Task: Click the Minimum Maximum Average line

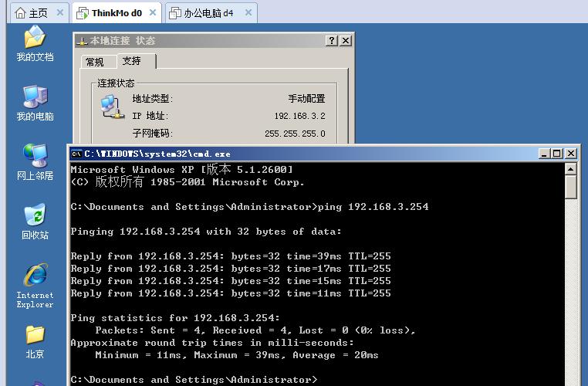Action: pos(237,355)
